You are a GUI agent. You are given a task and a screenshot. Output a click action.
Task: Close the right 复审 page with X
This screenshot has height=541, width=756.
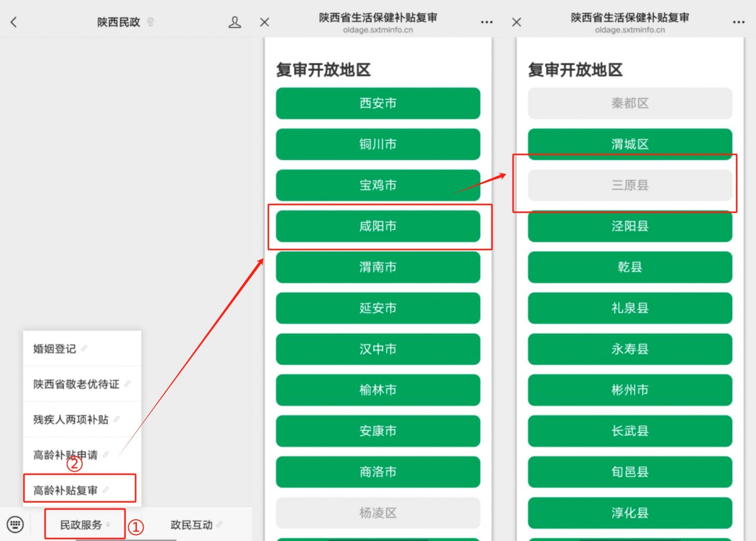click(x=516, y=22)
